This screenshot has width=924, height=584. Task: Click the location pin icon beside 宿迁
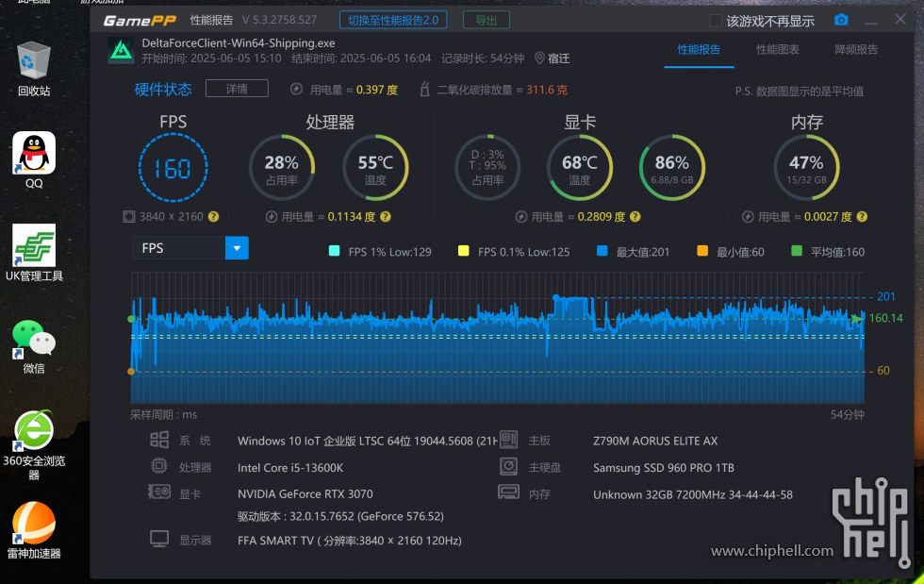click(539, 58)
